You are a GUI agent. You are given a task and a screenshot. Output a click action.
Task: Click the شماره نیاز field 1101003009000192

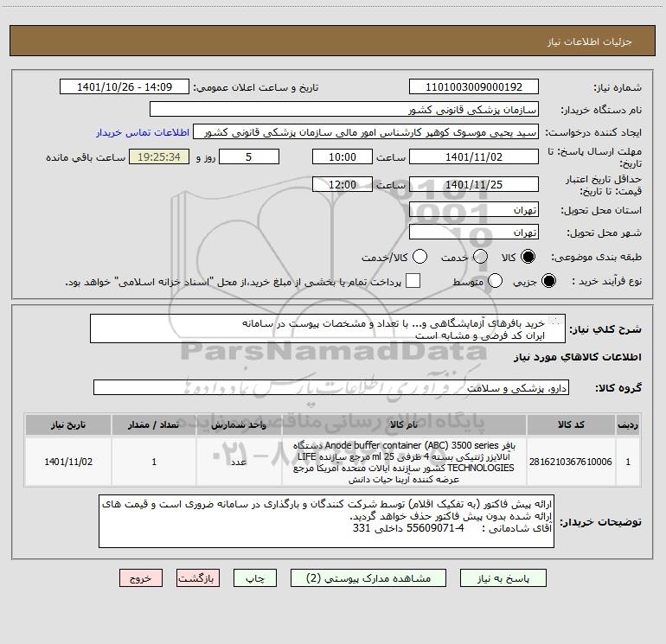click(474, 87)
